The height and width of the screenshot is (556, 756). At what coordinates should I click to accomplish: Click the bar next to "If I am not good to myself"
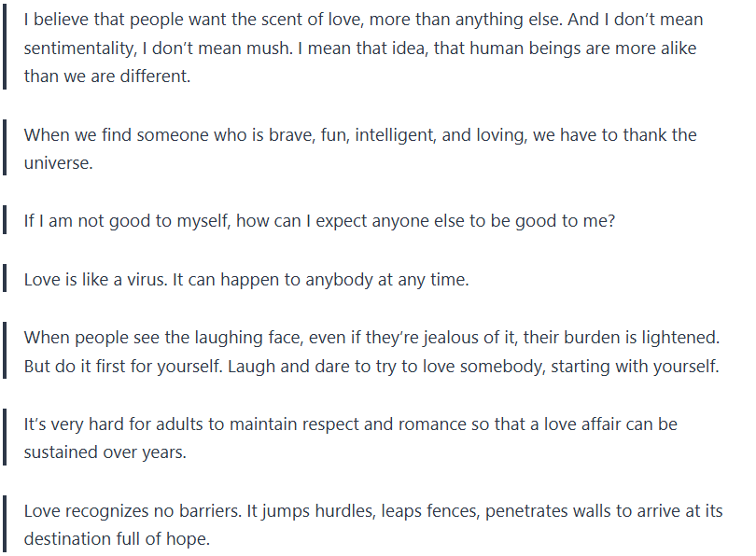pos(5,223)
